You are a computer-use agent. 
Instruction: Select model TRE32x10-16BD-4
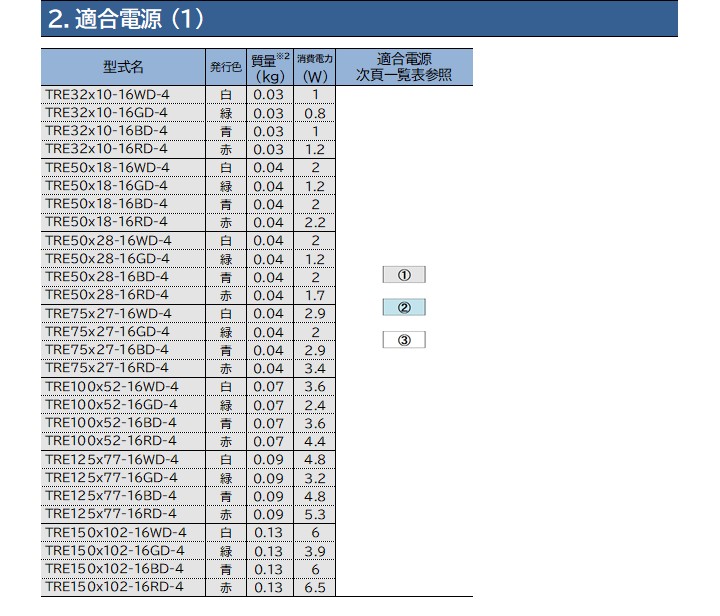pyautogui.click(x=107, y=131)
